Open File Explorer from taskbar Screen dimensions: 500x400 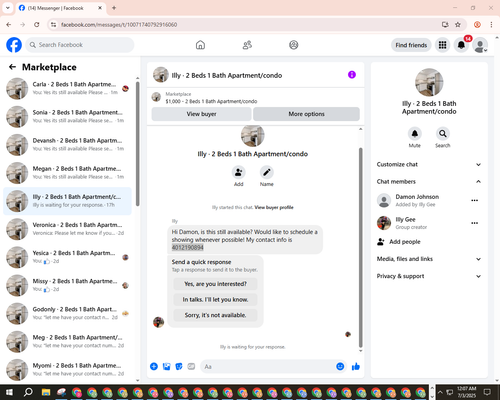[x=46, y=392]
